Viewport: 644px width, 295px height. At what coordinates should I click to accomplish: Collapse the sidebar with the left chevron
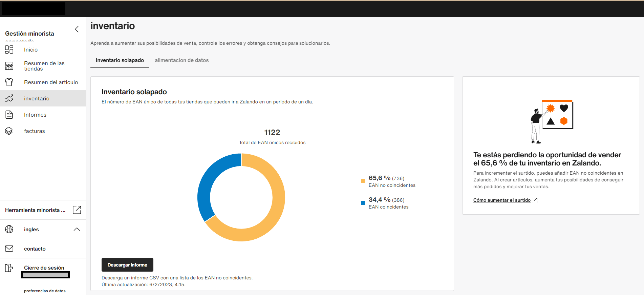point(77,29)
